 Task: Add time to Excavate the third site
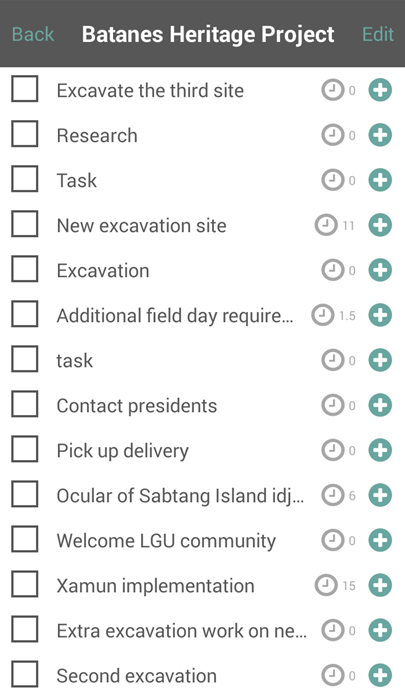click(380, 90)
